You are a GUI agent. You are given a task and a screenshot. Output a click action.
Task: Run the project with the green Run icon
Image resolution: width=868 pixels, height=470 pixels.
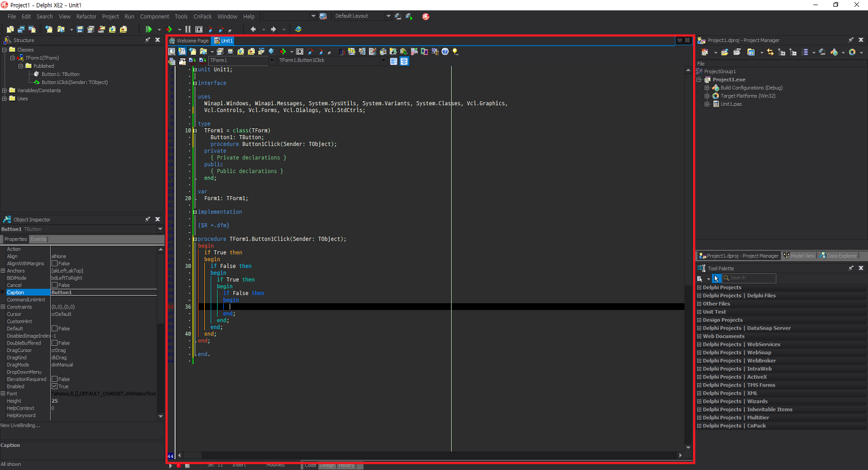click(149, 29)
